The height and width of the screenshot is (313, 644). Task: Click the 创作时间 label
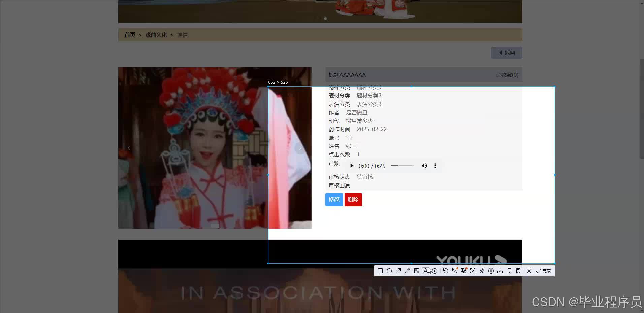click(x=340, y=129)
